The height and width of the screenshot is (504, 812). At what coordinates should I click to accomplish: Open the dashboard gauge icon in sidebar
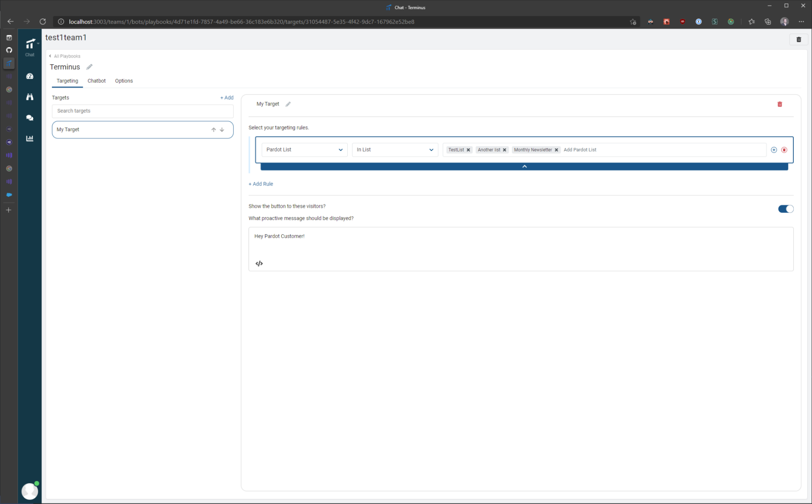30,76
